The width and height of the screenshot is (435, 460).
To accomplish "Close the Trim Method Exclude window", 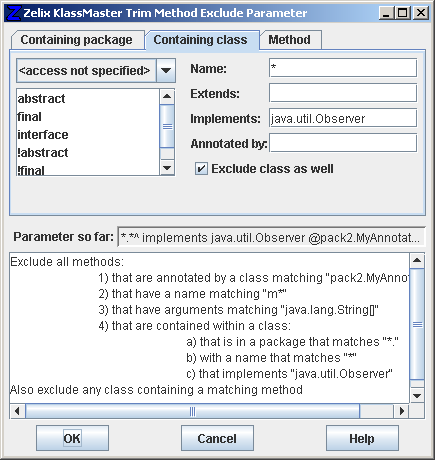I will (421, 13).
